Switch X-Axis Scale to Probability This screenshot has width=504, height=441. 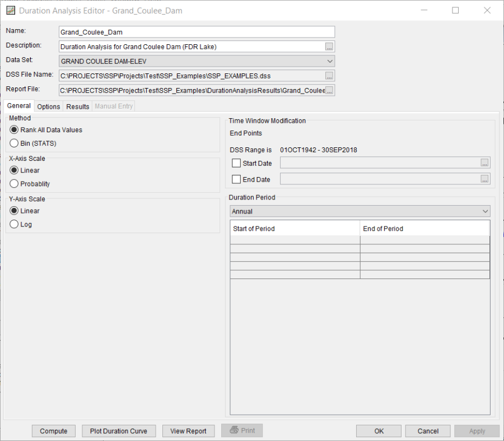[14, 184]
